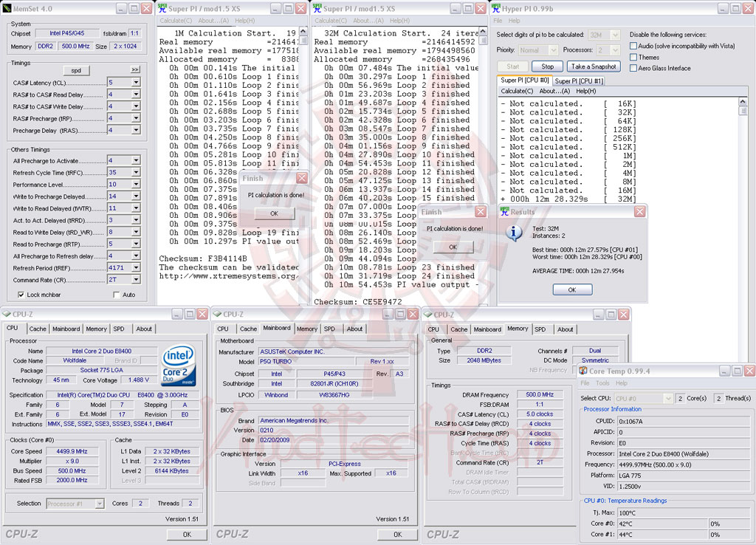The height and width of the screenshot is (545, 756).
Task: Open Calculate(C) menu in 1M Super PI
Action: point(176,21)
